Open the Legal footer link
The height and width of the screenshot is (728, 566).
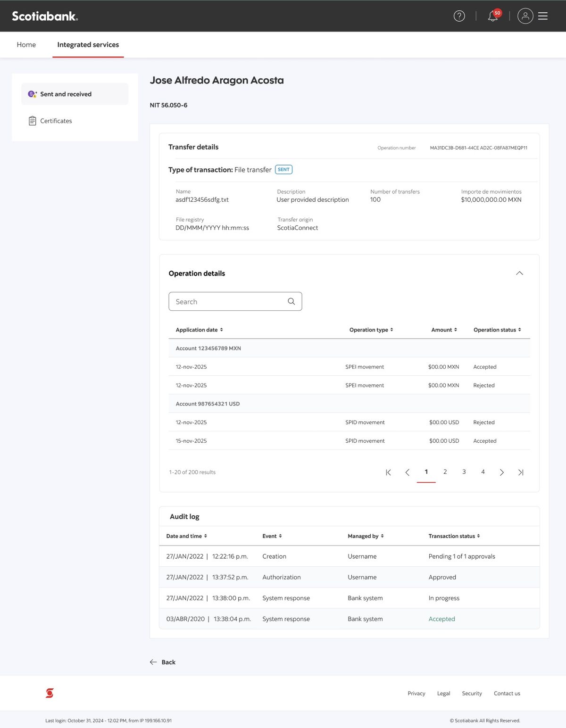coord(443,693)
